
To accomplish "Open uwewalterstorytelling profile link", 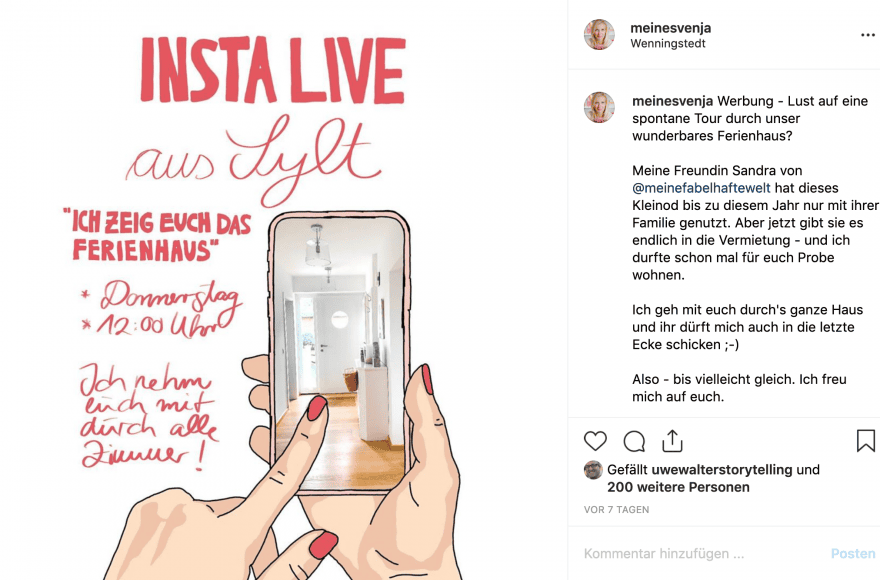I will pyautogui.click(x=722, y=470).
